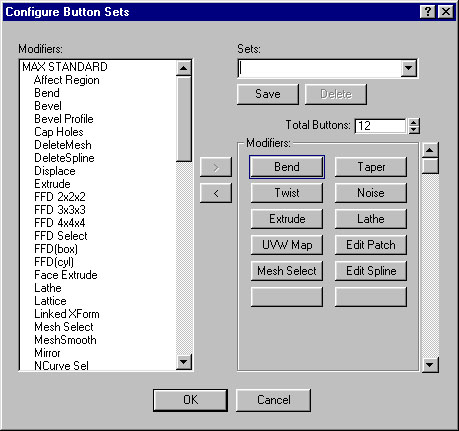Click the UVW Map modifier button
459x431 pixels.
point(287,245)
